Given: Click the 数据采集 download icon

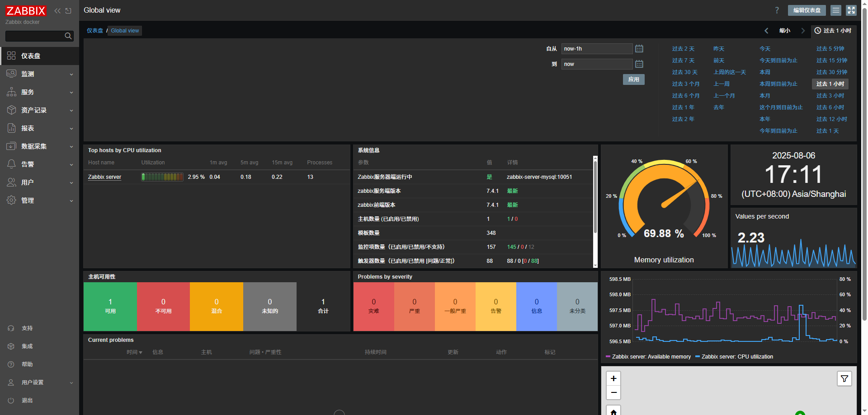Looking at the screenshot, I should (x=11, y=146).
